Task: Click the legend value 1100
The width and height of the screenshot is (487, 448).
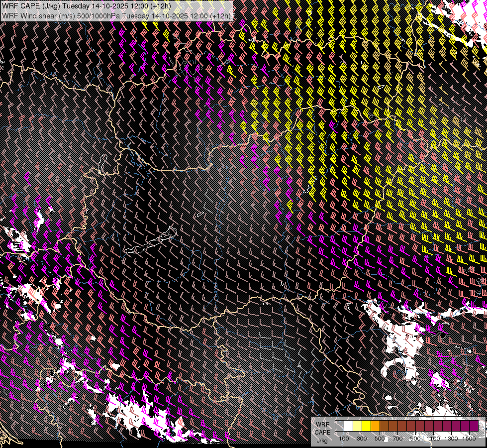Action: click(433, 439)
